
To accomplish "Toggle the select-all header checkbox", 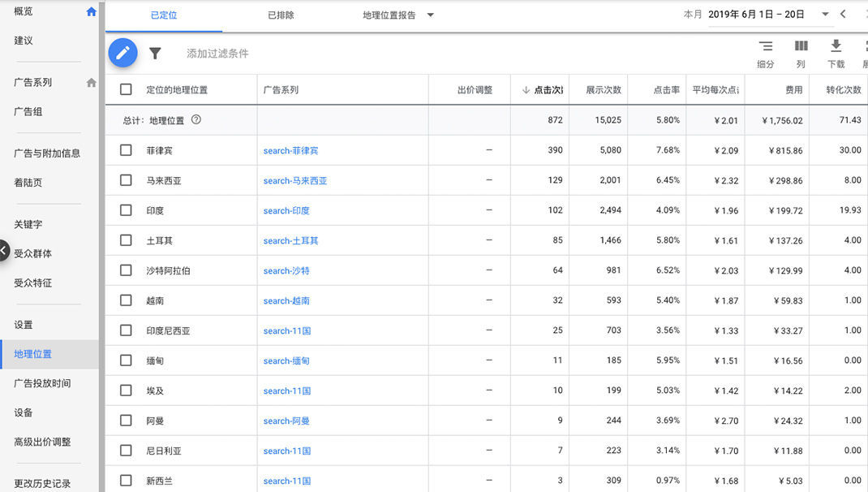I will click(x=126, y=90).
